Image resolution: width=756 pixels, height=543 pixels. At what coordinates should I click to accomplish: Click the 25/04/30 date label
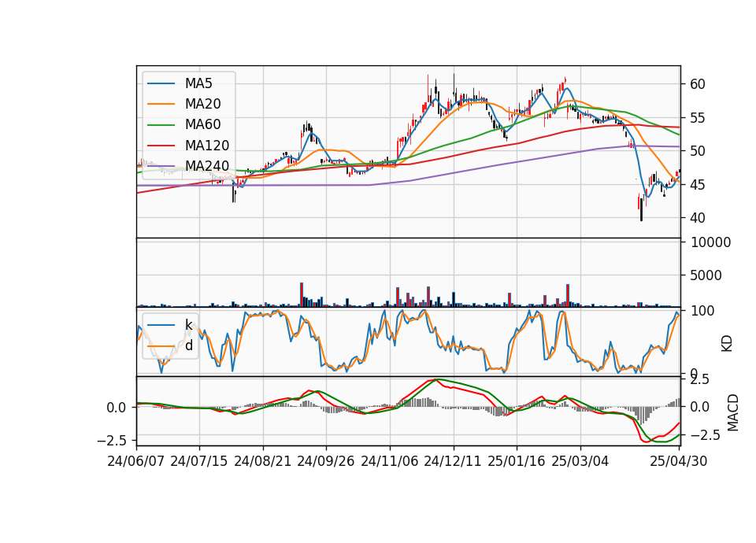[x=679, y=461]
